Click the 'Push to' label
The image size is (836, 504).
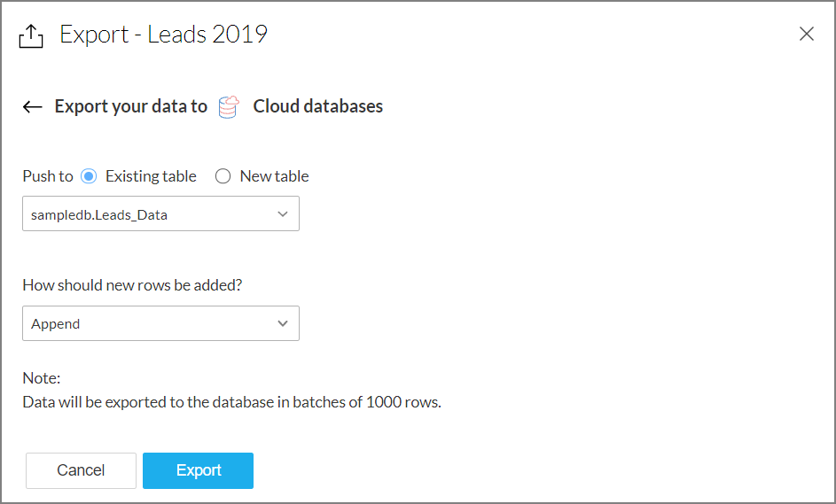pos(48,176)
